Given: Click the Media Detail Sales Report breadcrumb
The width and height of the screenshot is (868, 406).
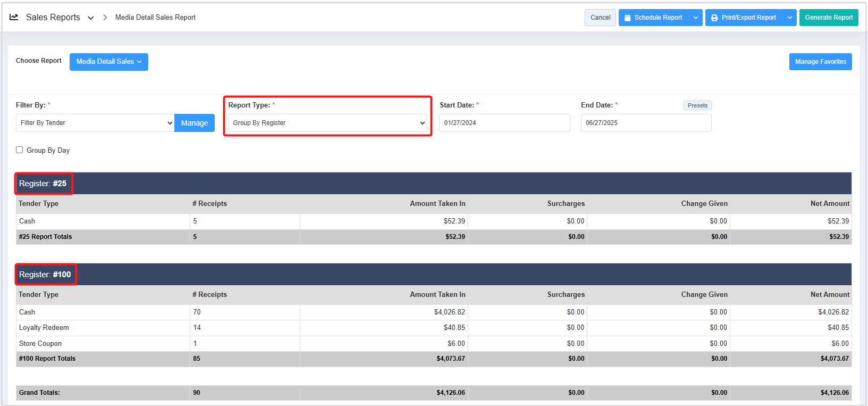Looking at the screenshot, I should click(155, 18).
